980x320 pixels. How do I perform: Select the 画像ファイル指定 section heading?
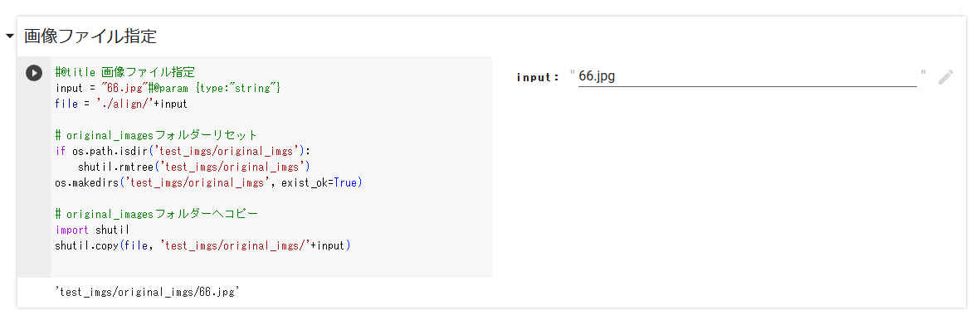click(90, 36)
